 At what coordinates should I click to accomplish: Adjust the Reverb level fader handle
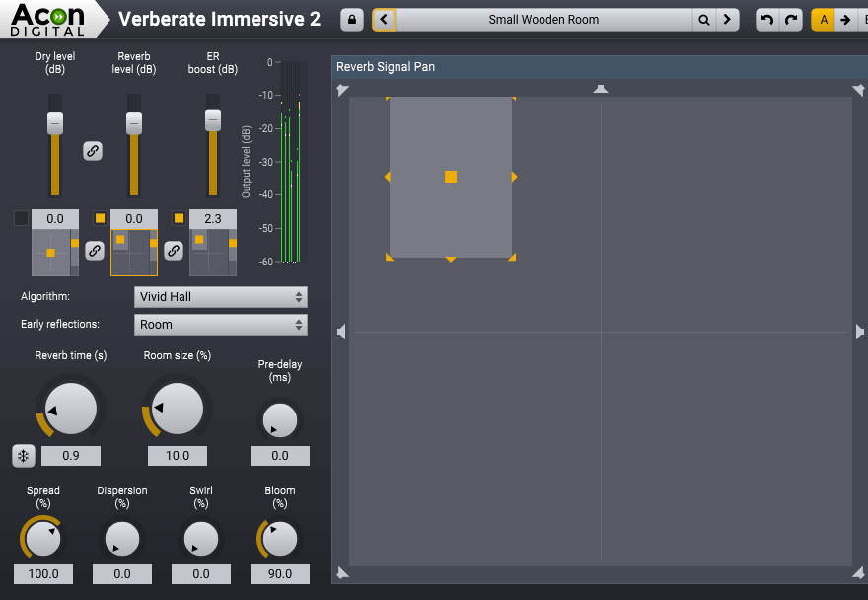pyautogui.click(x=134, y=123)
